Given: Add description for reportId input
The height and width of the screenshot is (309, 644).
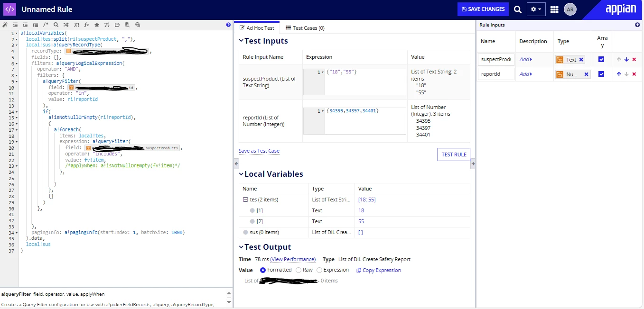Looking at the screenshot, I should pyautogui.click(x=526, y=74).
